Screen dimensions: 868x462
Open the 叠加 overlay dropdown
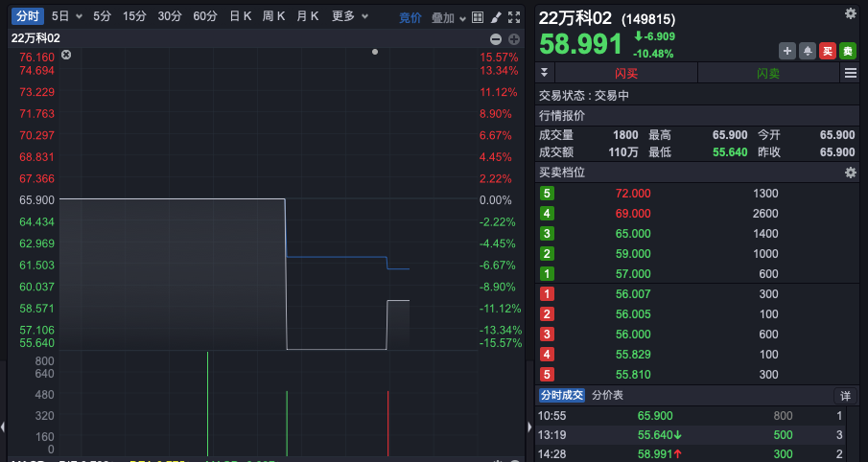click(449, 17)
